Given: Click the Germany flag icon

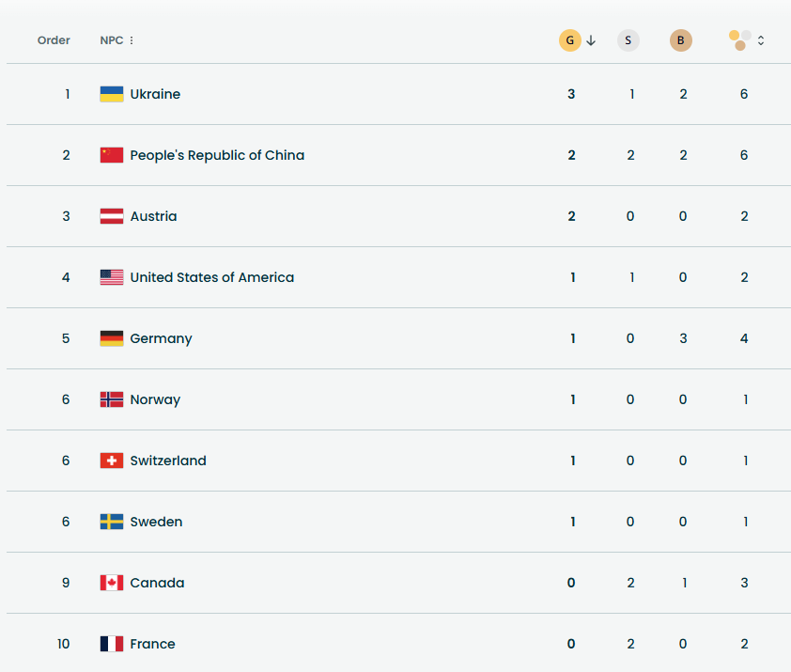Looking at the screenshot, I should [x=110, y=338].
